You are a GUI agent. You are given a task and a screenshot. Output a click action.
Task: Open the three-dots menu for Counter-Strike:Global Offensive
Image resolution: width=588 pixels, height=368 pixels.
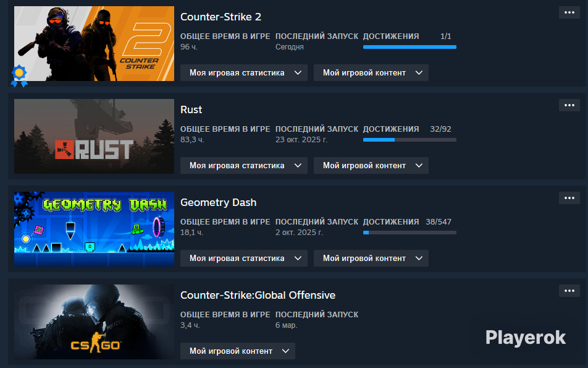tap(569, 291)
